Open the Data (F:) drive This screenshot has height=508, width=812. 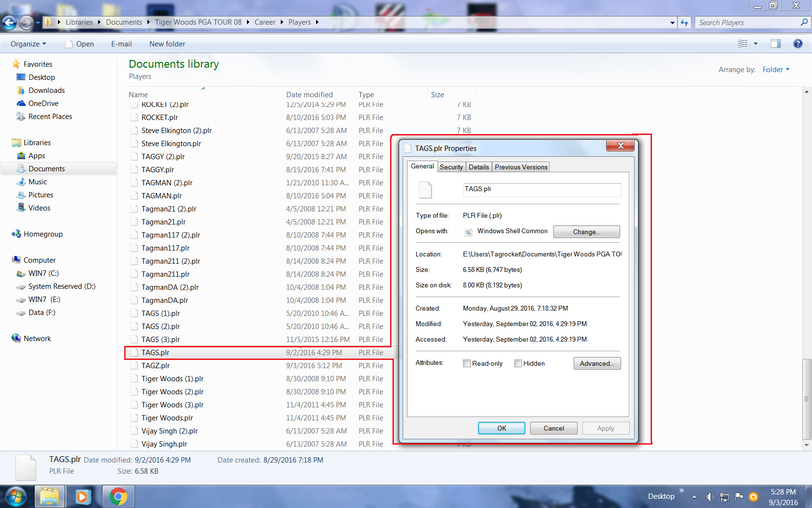pos(42,313)
